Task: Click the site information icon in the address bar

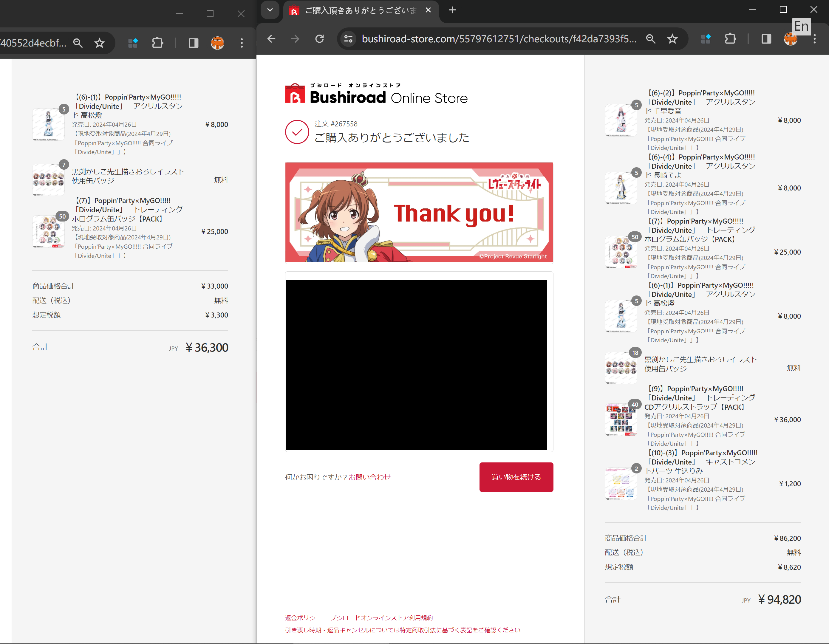Action: 348,39
